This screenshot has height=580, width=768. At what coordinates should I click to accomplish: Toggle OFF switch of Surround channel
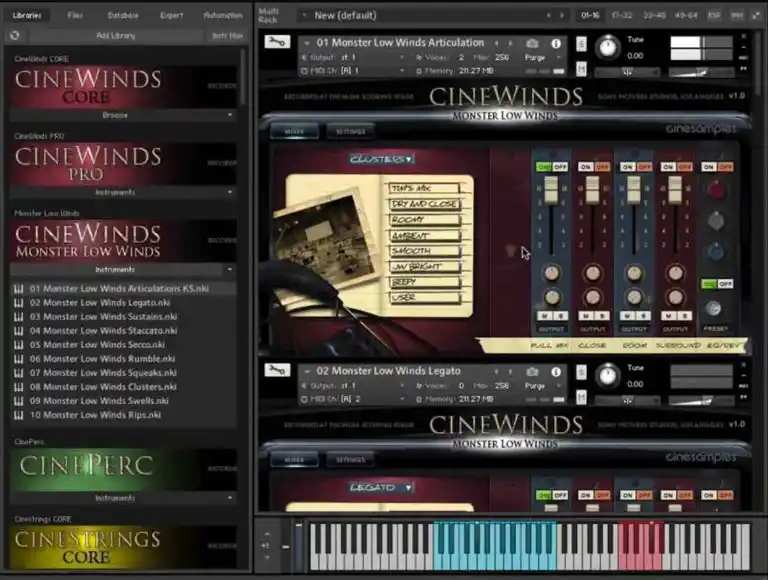pyautogui.click(x=685, y=167)
